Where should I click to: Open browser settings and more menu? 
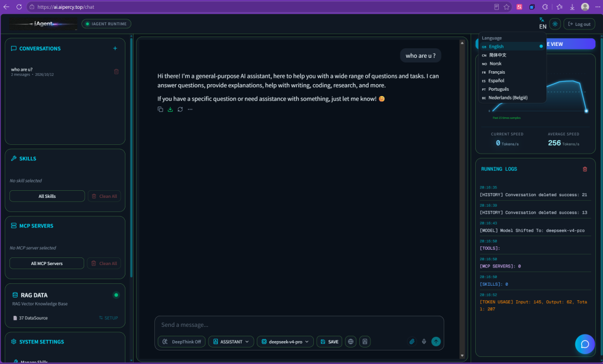[x=598, y=7]
